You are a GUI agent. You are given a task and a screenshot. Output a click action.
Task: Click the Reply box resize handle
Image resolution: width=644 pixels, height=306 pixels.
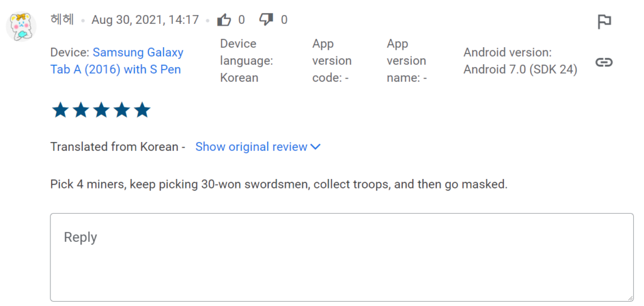(630, 298)
